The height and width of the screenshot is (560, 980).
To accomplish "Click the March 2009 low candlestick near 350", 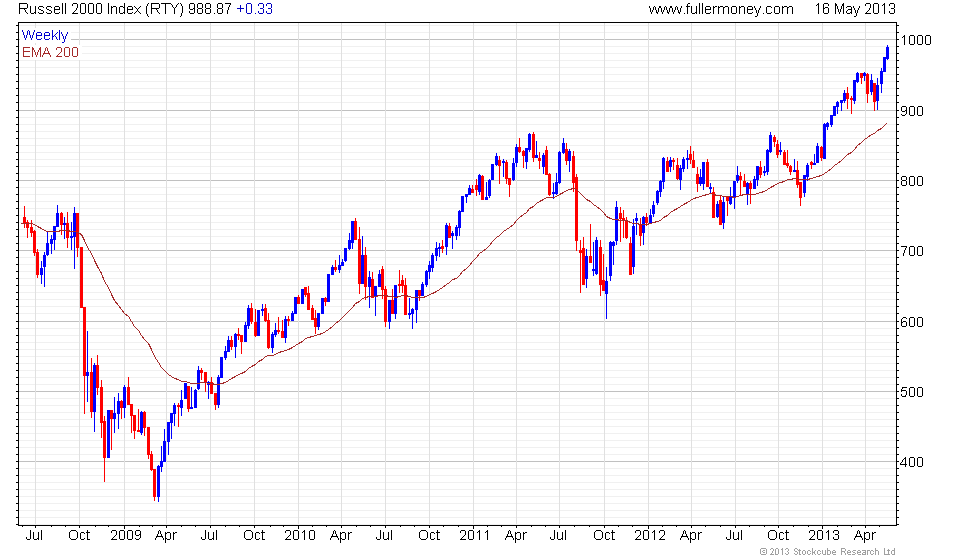I will point(158,481).
